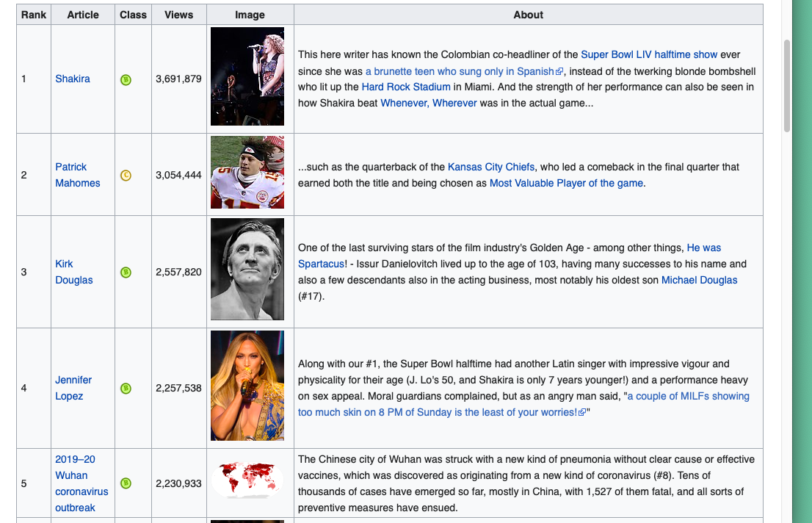812x523 pixels.
Task: Click the views value 3,054,444
Action: [x=178, y=176]
